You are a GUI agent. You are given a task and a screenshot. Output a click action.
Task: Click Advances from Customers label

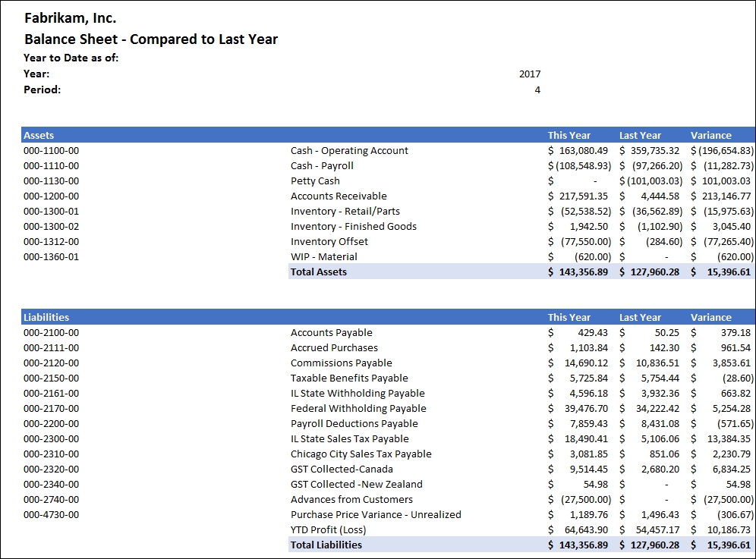coord(351,500)
